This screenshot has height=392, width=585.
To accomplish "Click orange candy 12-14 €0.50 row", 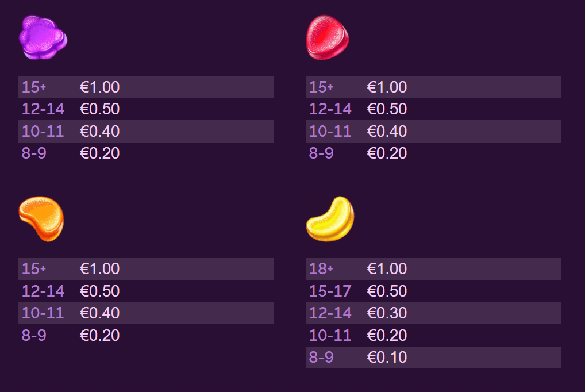I will pos(146,291).
